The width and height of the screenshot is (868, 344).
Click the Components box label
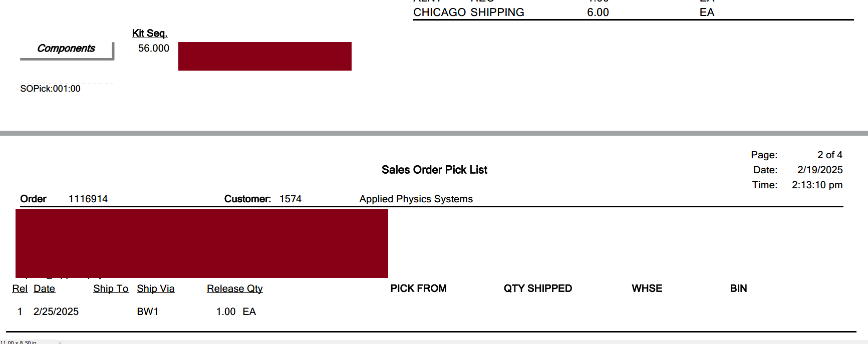point(66,49)
